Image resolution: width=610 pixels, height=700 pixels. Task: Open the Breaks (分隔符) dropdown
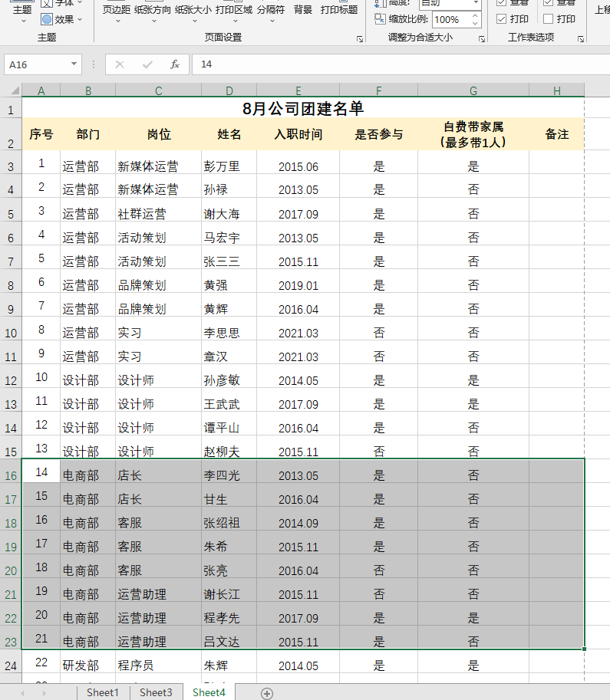pos(271,12)
